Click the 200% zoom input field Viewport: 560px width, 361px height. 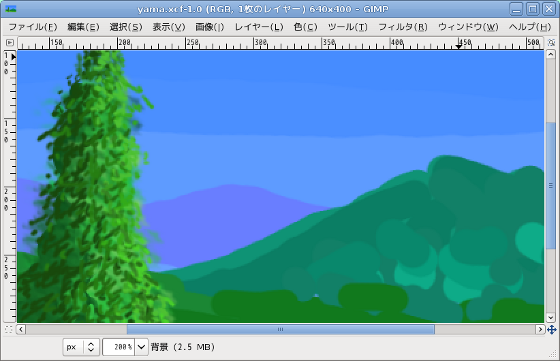tap(119, 347)
